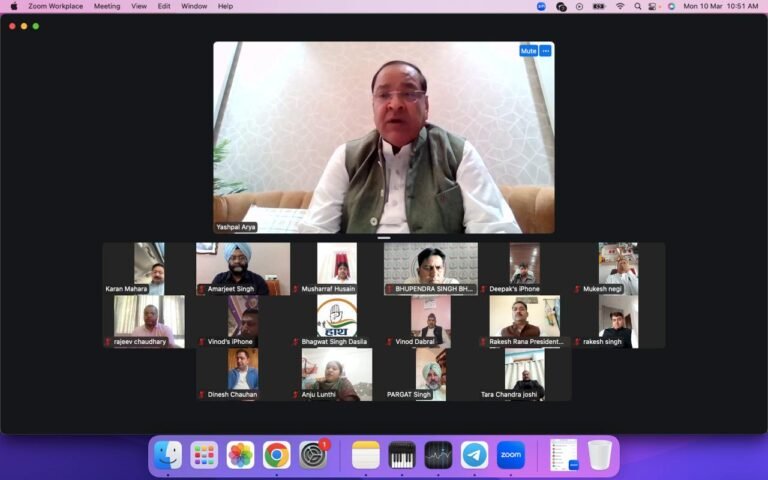Select Amarjeet Singh's video thumbnail

click(243, 268)
